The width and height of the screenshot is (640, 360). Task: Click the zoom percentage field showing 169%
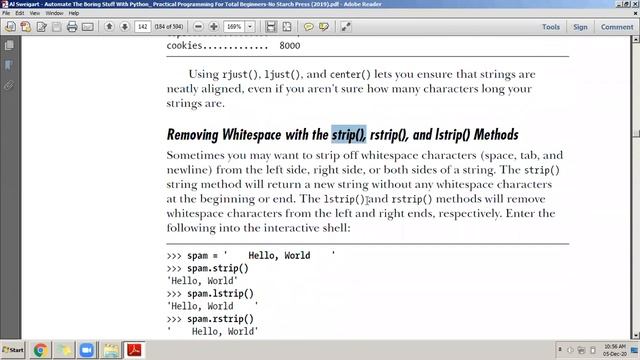234,27
